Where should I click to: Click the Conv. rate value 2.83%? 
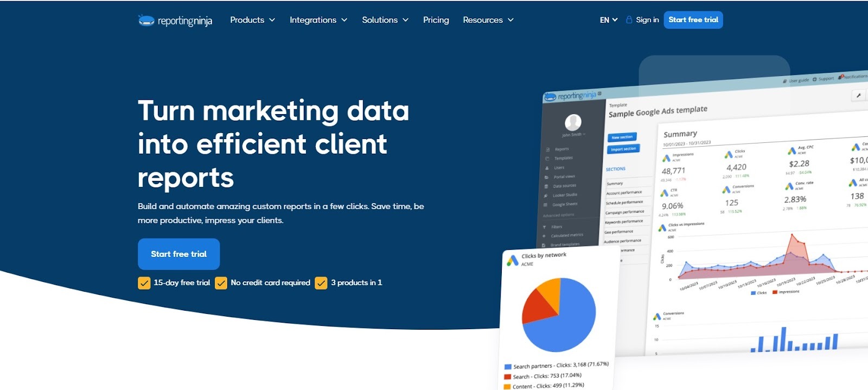pyautogui.click(x=795, y=200)
